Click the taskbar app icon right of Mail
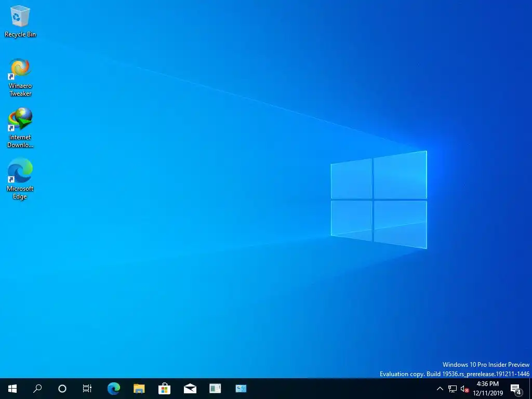Image resolution: width=532 pixels, height=399 pixels. (x=215, y=389)
